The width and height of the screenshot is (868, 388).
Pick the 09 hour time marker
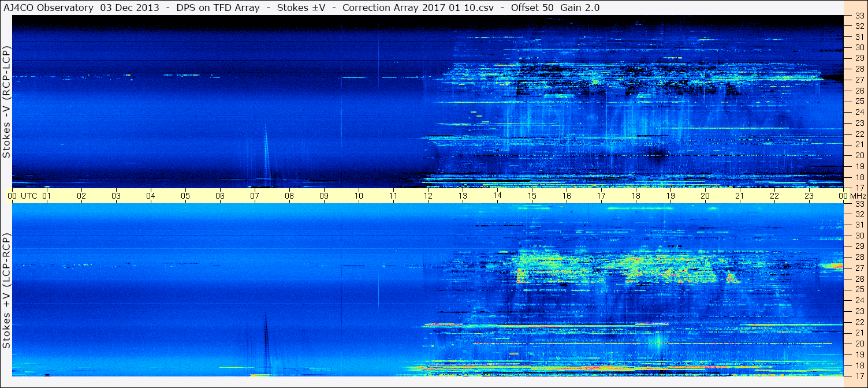tap(324, 196)
